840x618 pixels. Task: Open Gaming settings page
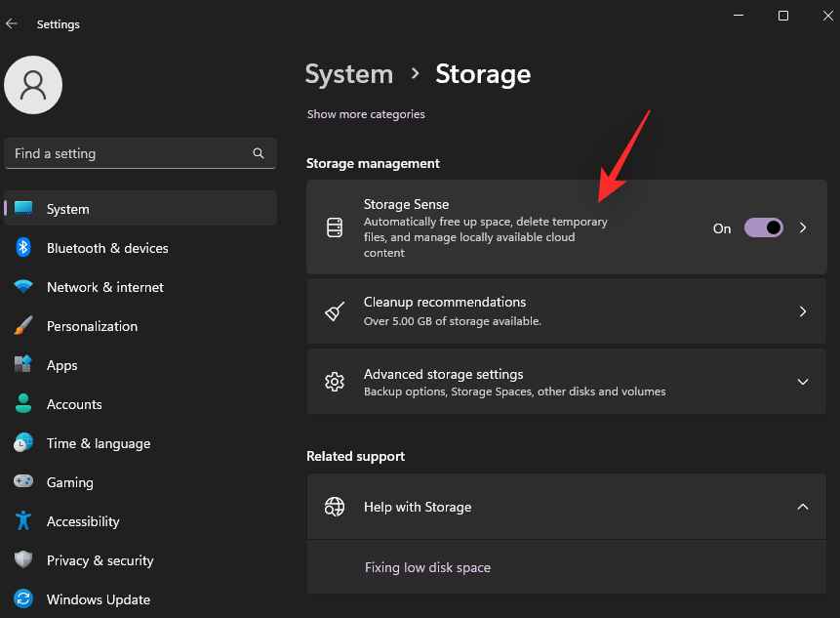(140, 482)
